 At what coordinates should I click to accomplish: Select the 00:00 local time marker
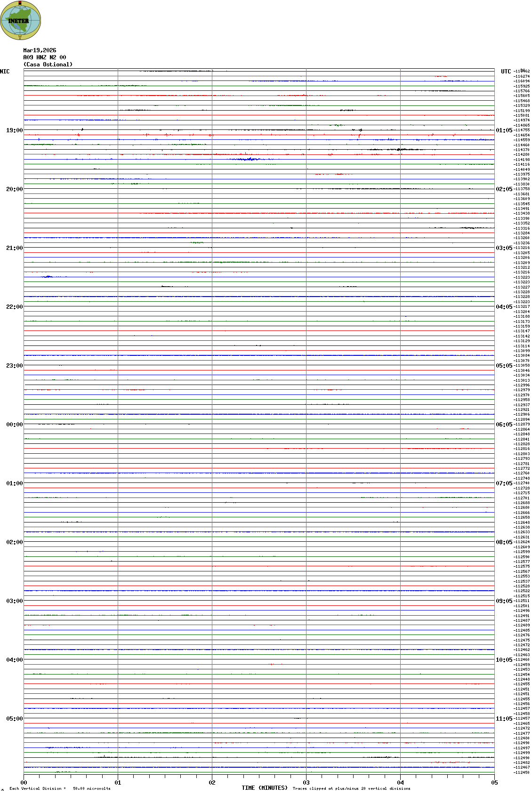click(x=14, y=425)
